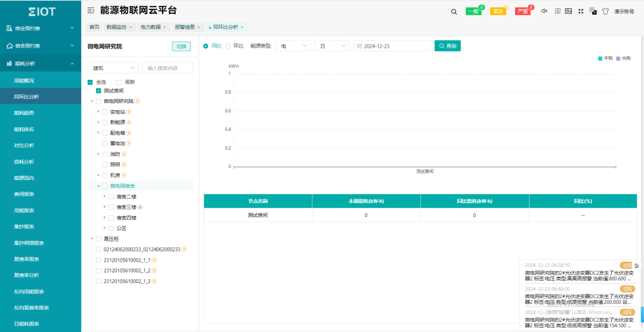Open the QR code icon in header
This screenshot has height=332, width=644.
pyautogui.click(x=558, y=11)
